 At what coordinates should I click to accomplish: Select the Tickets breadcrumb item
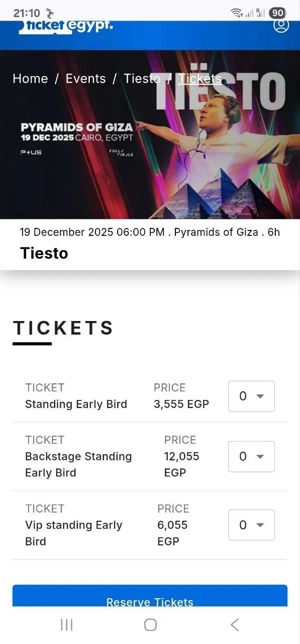click(200, 78)
